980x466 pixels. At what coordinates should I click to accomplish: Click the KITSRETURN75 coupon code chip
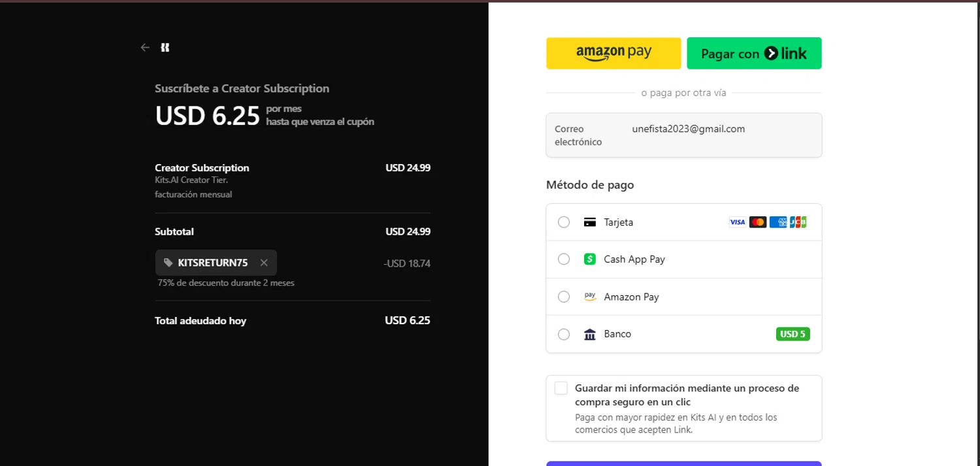(216, 263)
